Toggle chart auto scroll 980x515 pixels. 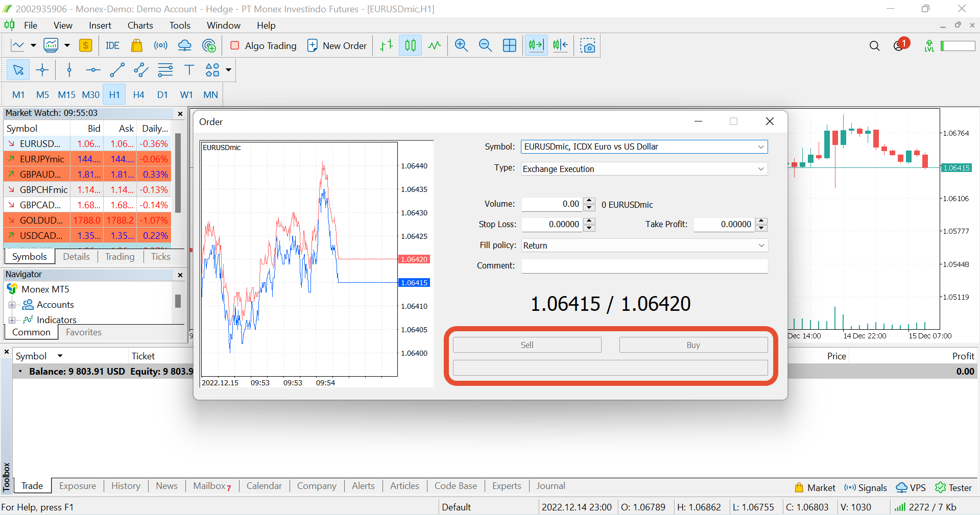tap(536, 45)
